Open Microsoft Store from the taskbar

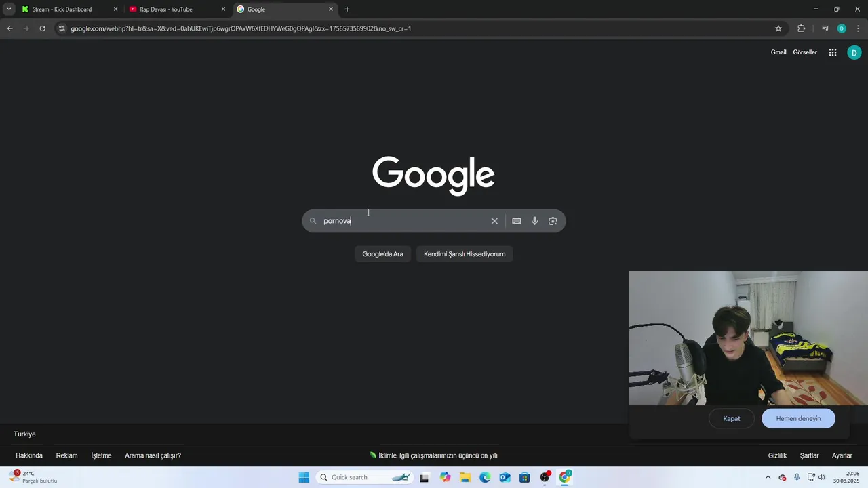[x=525, y=477]
